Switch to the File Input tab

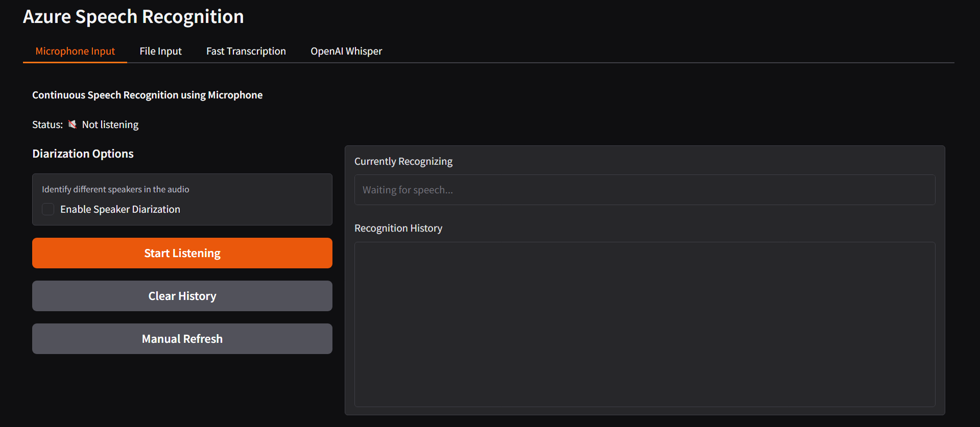(x=160, y=51)
